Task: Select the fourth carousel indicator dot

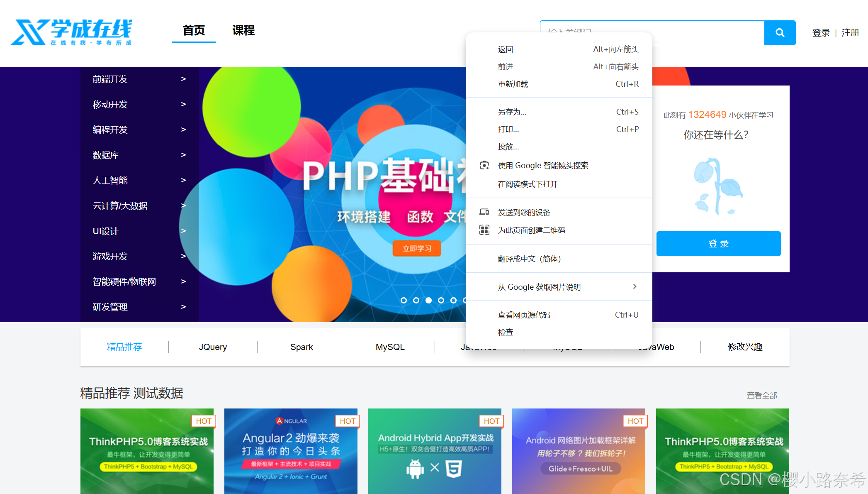Action: 441,300
